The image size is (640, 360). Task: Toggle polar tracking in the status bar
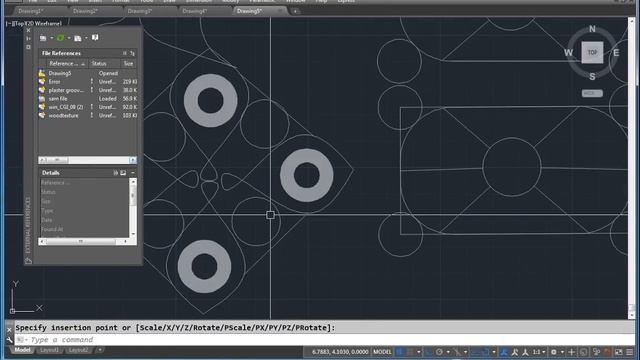(439, 352)
